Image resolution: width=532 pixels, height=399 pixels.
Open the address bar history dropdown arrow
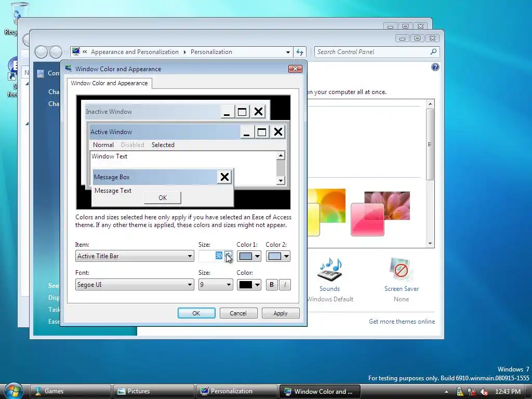tap(288, 52)
